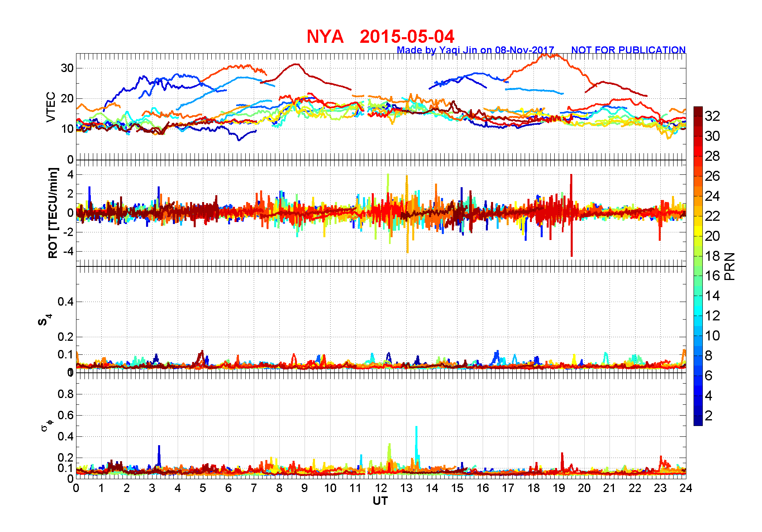Click the blue sigma phi spike near 3 UT
The image size is (762, 532).
159,455
